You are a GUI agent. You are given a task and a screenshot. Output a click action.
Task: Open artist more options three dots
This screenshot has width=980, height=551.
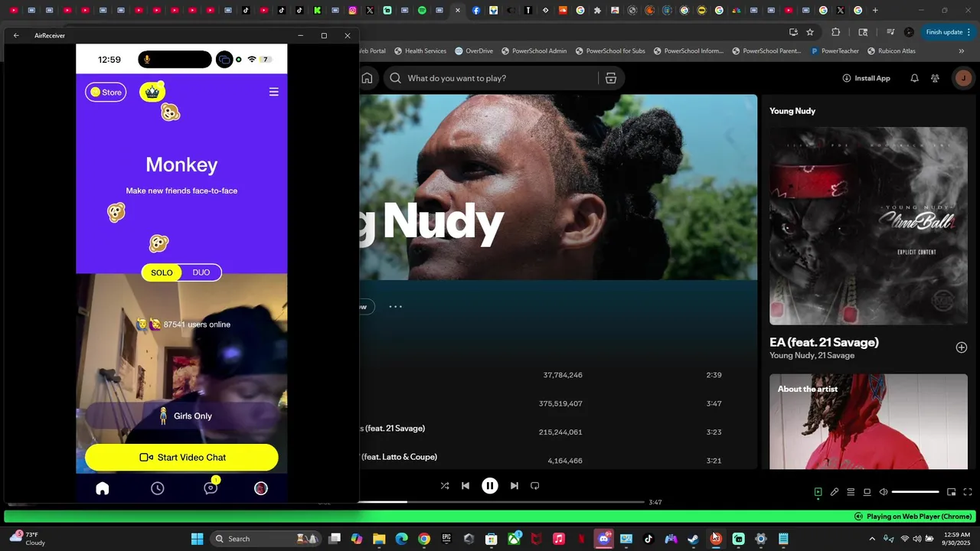click(395, 307)
